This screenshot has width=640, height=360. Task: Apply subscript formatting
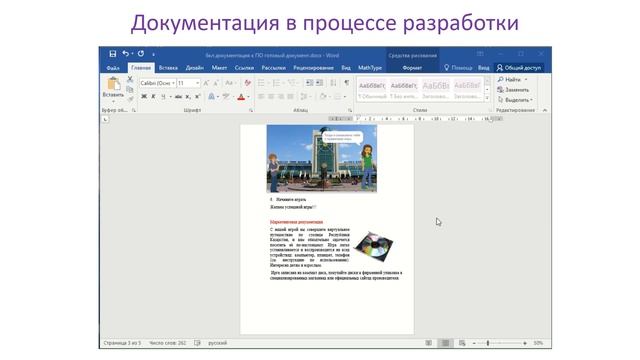(x=188, y=97)
